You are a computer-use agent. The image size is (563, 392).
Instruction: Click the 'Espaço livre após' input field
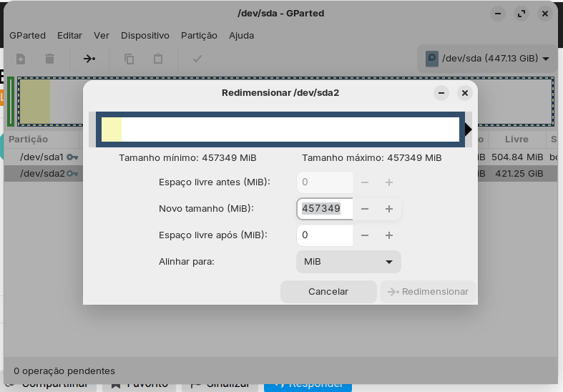pyautogui.click(x=325, y=235)
